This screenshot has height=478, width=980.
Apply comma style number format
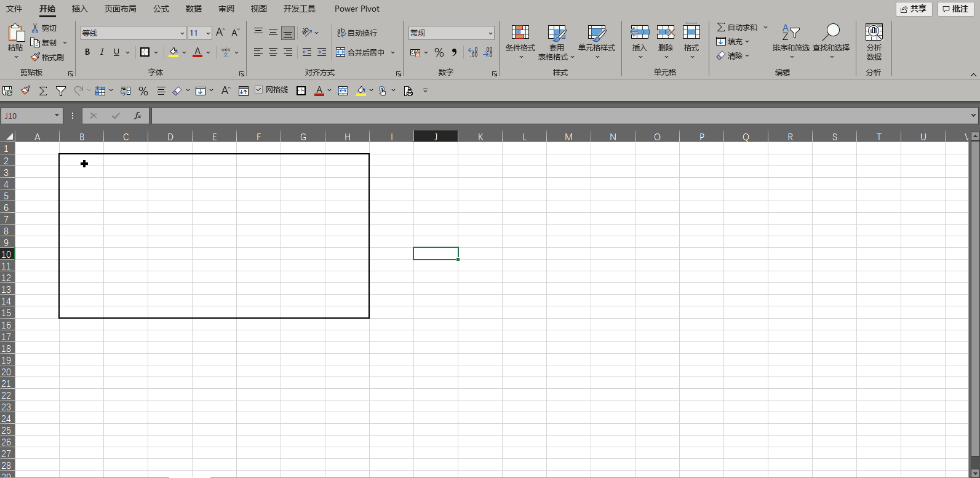[x=454, y=52]
